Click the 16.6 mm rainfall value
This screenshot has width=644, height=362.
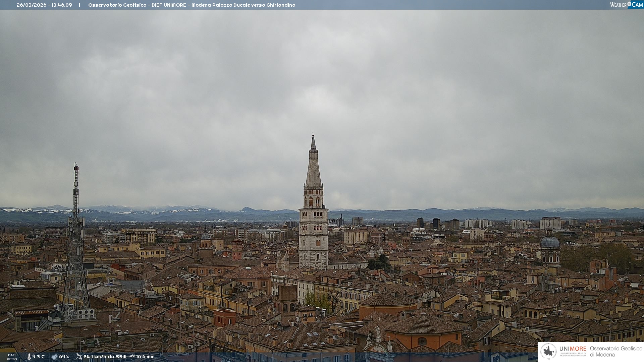click(x=145, y=357)
